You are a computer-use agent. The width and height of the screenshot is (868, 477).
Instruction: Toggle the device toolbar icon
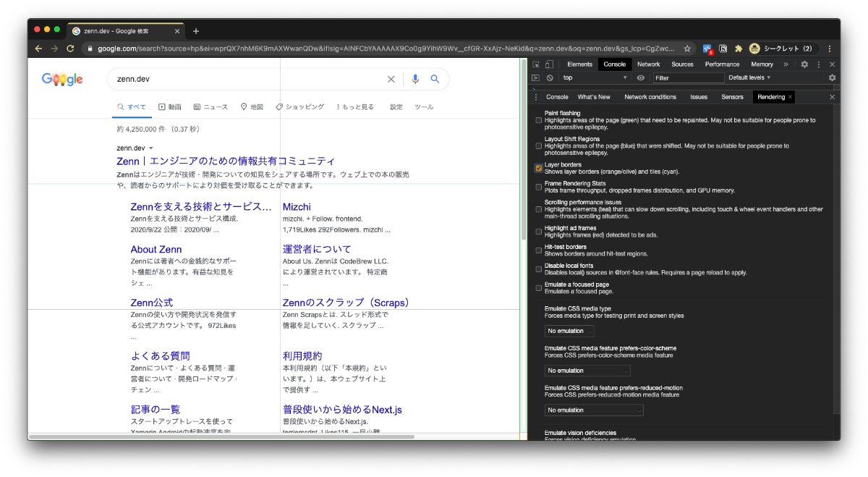[x=549, y=64]
